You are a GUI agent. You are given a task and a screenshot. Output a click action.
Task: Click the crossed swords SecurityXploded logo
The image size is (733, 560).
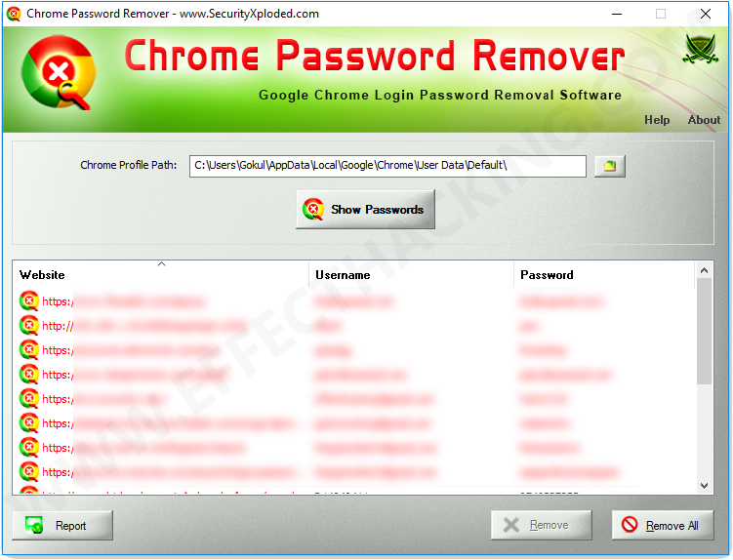pyautogui.click(x=700, y=49)
